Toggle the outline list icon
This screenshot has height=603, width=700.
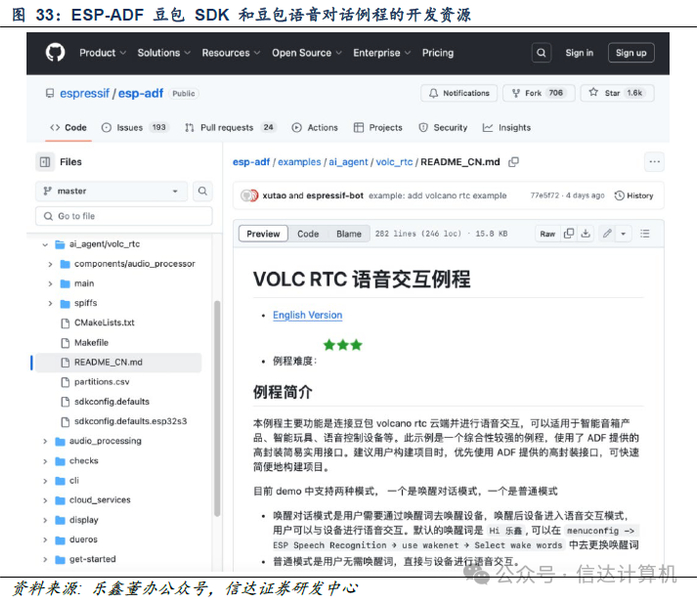point(645,233)
